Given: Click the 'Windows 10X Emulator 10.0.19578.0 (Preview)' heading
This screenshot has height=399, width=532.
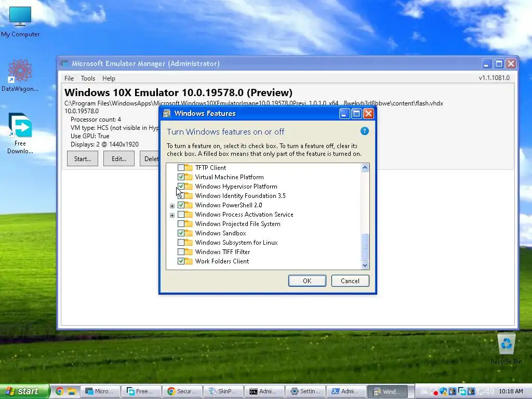Looking at the screenshot, I should [179, 92].
